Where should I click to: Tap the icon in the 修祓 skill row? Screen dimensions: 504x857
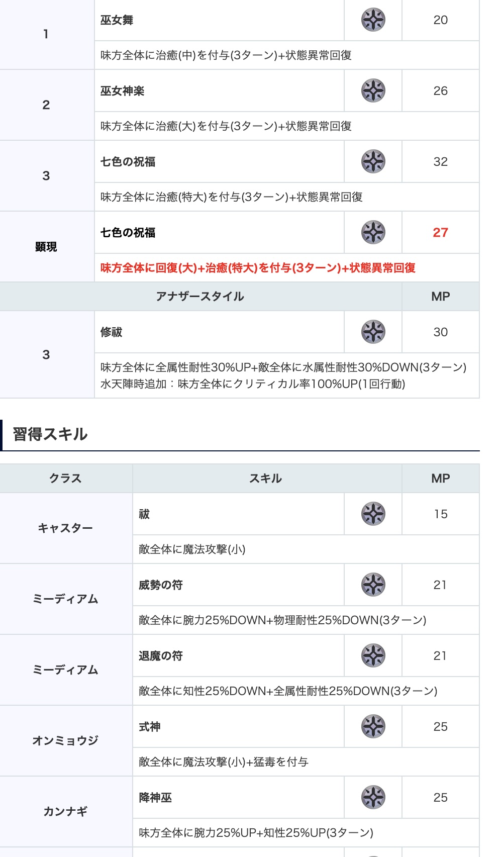(373, 332)
